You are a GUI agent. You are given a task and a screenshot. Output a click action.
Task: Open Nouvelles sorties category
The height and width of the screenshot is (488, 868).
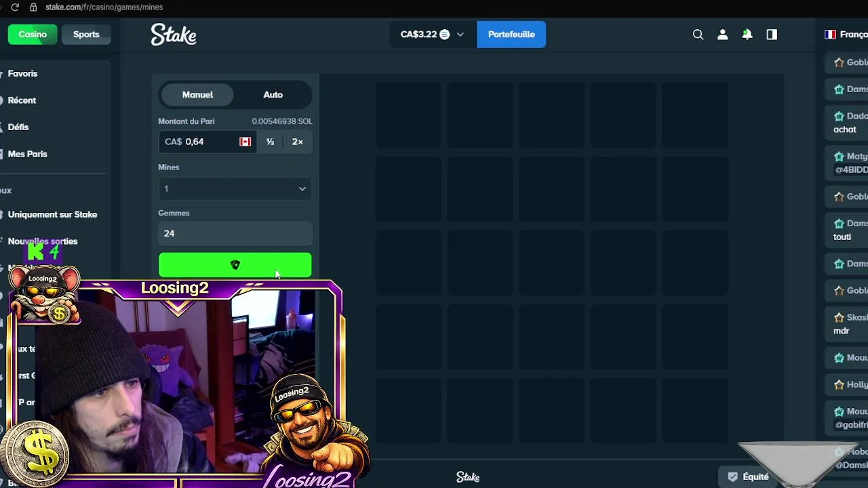pyautogui.click(x=42, y=241)
